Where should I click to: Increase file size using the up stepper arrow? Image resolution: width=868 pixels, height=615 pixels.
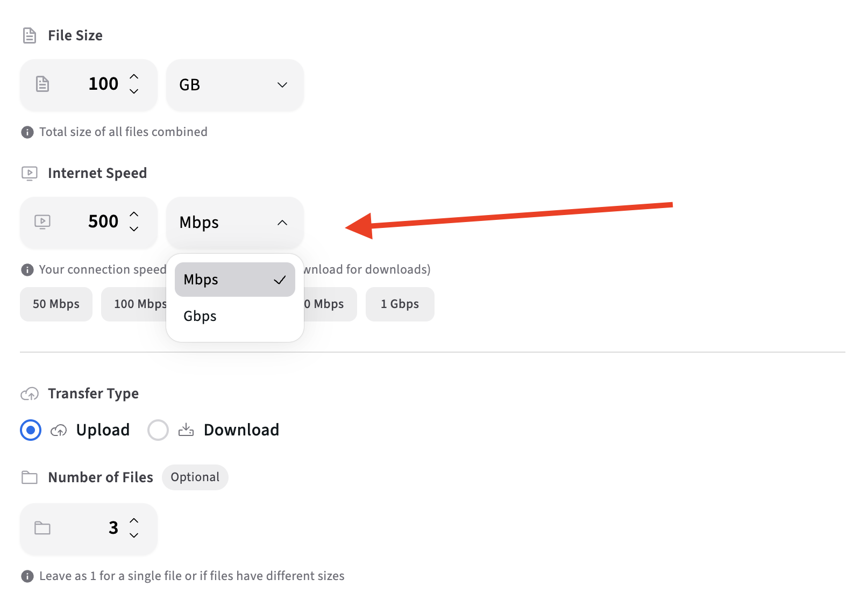point(134,76)
